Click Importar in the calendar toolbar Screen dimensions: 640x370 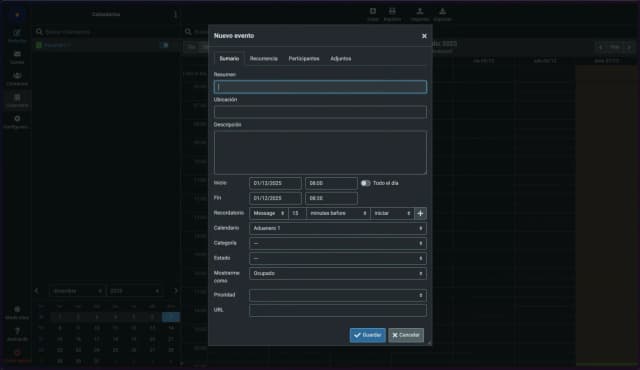pyautogui.click(x=420, y=14)
